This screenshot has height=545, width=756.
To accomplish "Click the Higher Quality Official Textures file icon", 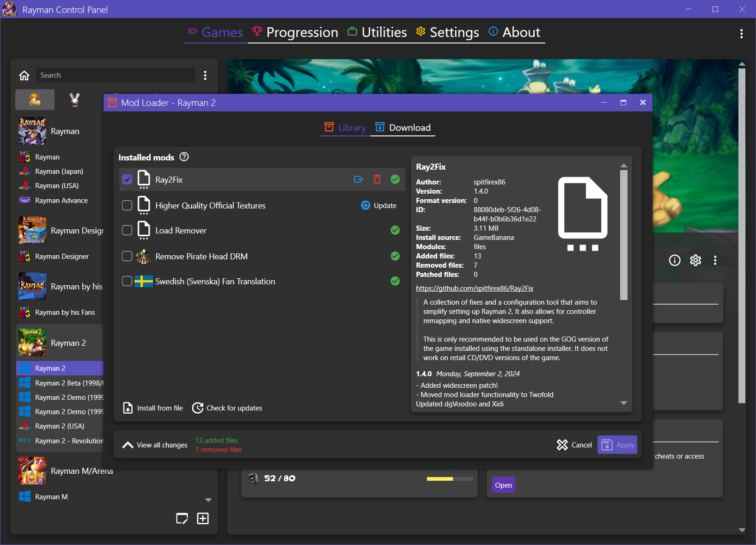I will coord(144,205).
